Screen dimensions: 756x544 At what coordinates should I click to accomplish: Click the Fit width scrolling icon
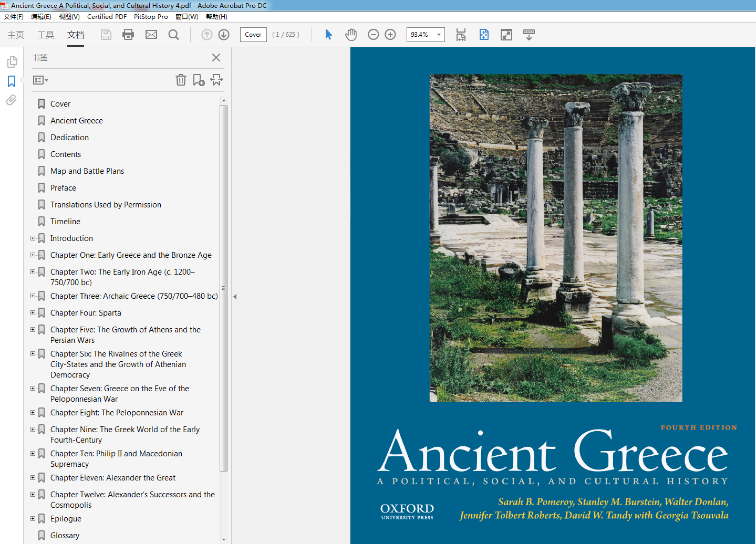coord(461,35)
